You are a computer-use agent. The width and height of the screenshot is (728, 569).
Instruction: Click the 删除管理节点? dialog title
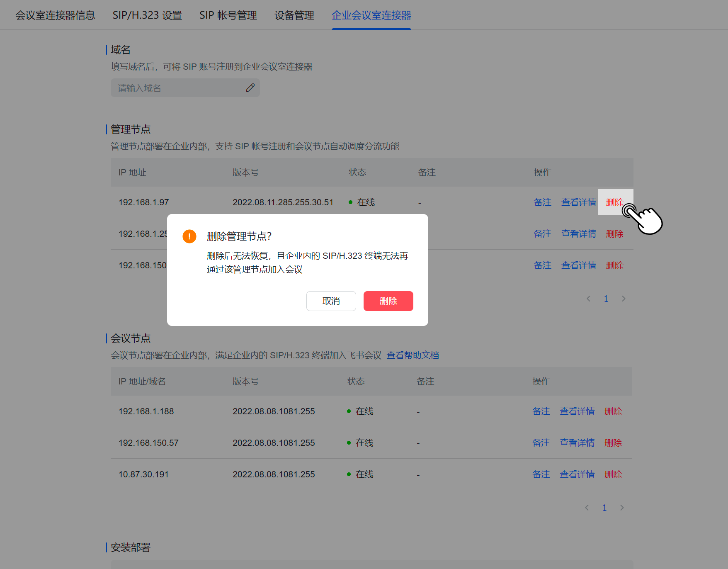[x=239, y=236]
